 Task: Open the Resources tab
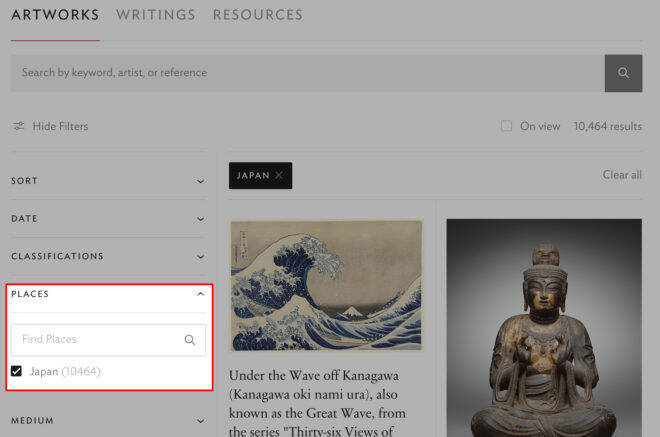pyautogui.click(x=258, y=15)
